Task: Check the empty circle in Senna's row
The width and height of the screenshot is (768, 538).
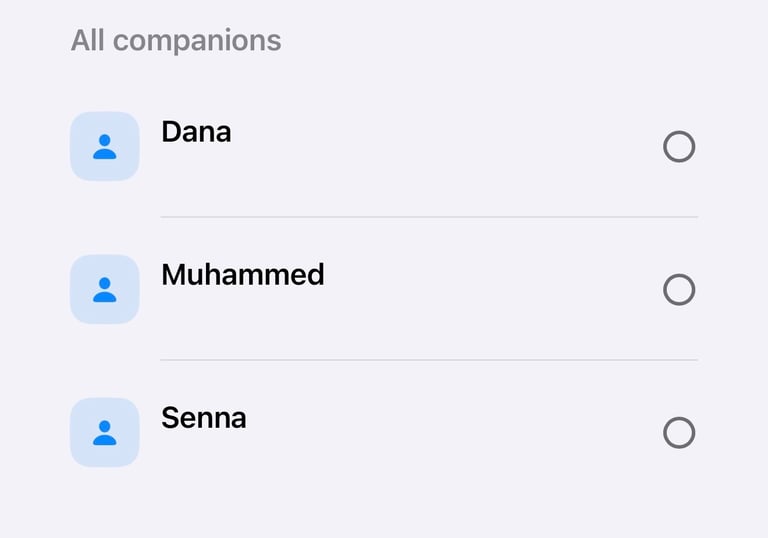Action: coord(679,433)
